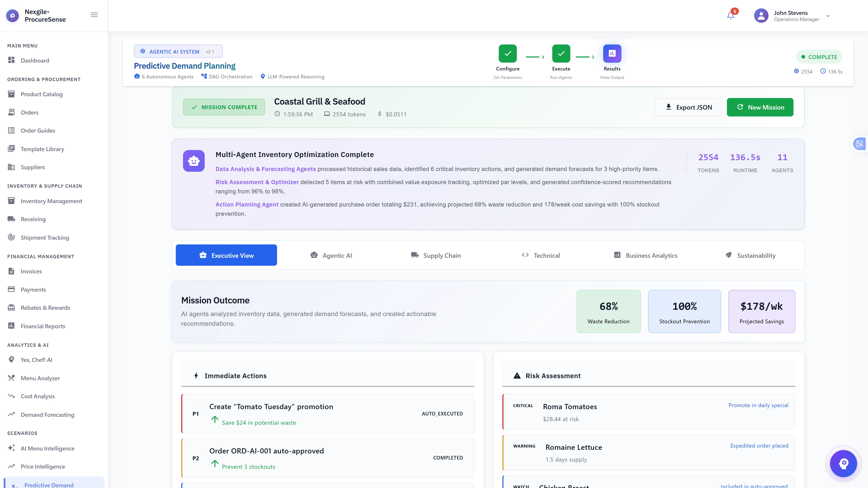
Task: Open the Yes, Chef! AI tool
Action: pos(36,360)
